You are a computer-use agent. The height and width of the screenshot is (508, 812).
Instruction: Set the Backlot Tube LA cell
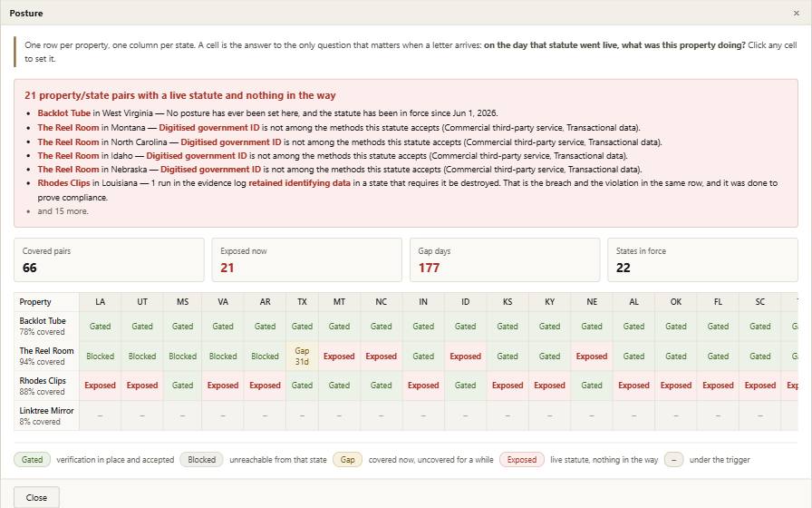coord(100,326)
